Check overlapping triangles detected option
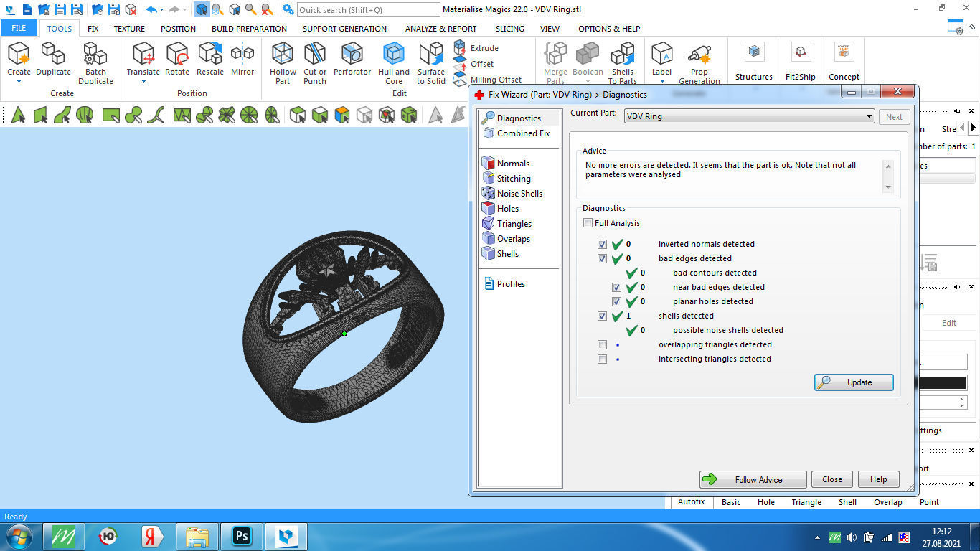 click(602, 344)
